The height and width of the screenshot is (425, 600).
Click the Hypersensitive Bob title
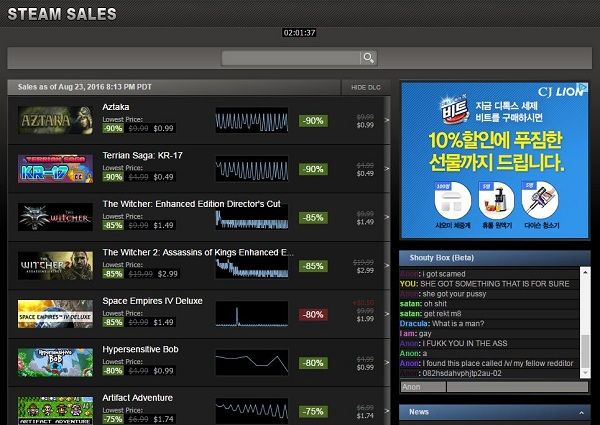click(140, 349)
